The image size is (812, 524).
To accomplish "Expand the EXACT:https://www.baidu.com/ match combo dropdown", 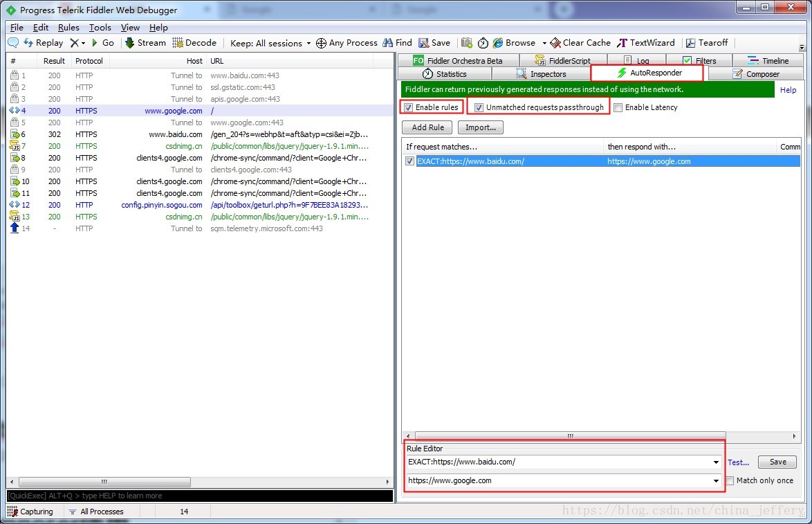I will click(716, 462).
